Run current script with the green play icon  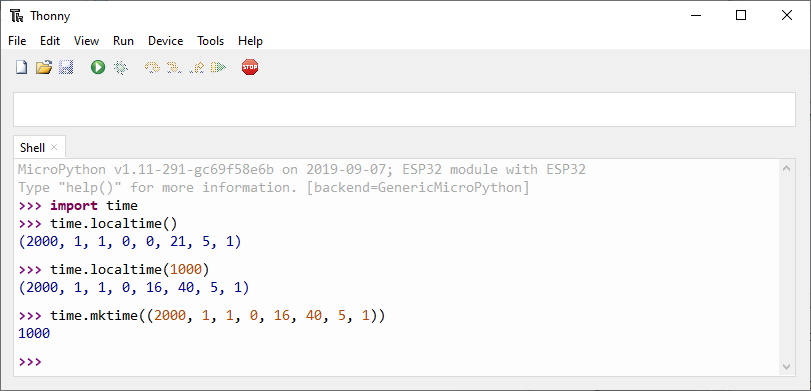98,67
